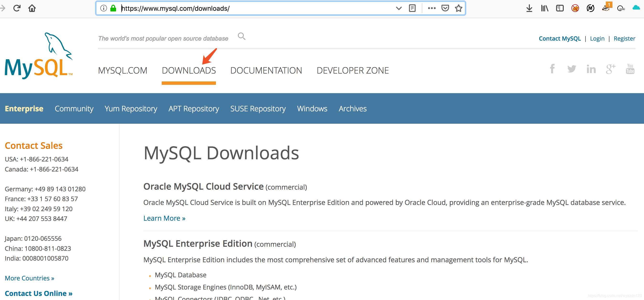The height and width of the screenshot is (300, 644).
Task: Click the MySQL Downloads page title
Action: coord(221,153)
